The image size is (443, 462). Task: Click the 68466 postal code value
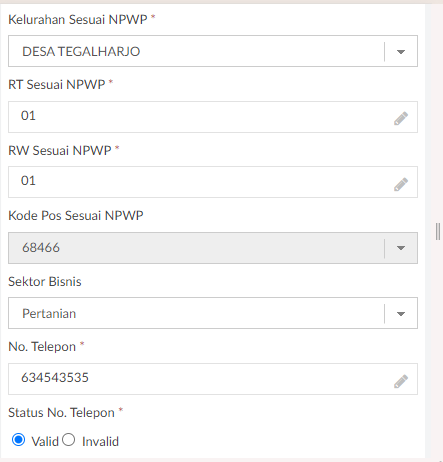41,248
